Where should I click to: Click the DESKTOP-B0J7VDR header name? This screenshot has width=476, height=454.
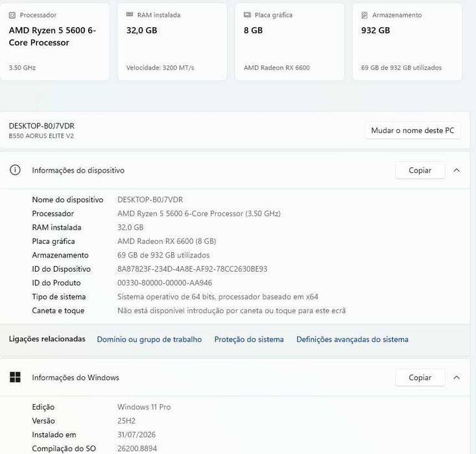coord(42,126)
